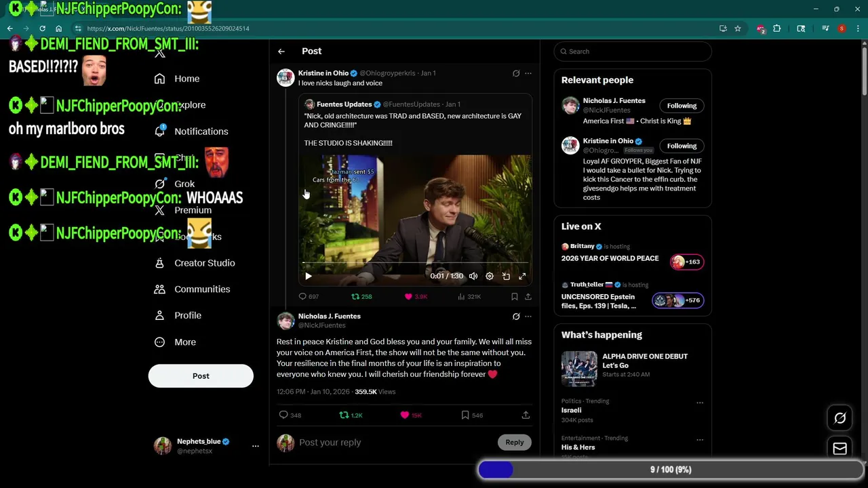The width and height of the screenshot is (868, 488).
Task: Open account menu next to Nephets_blue
Action: point(256,446)
